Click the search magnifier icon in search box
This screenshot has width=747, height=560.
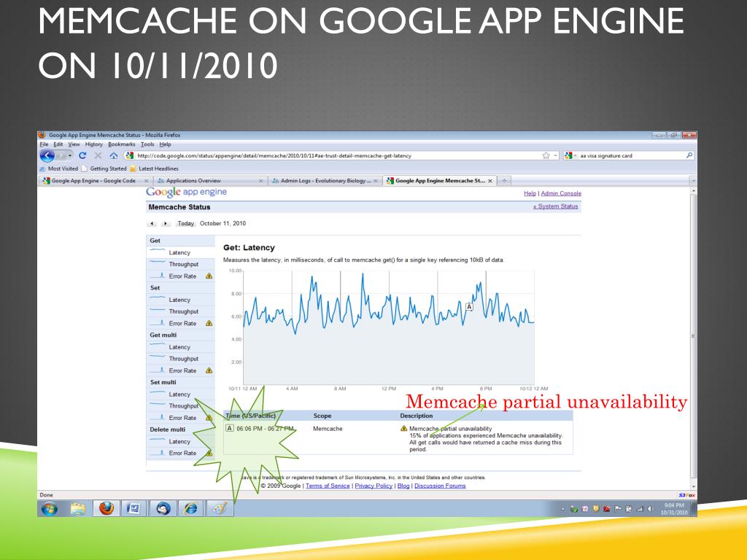(689, 155)
